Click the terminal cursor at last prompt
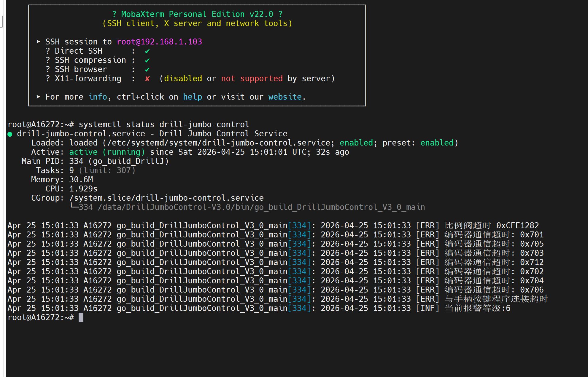This screenshot has height=377, width=588. [81, 317]
